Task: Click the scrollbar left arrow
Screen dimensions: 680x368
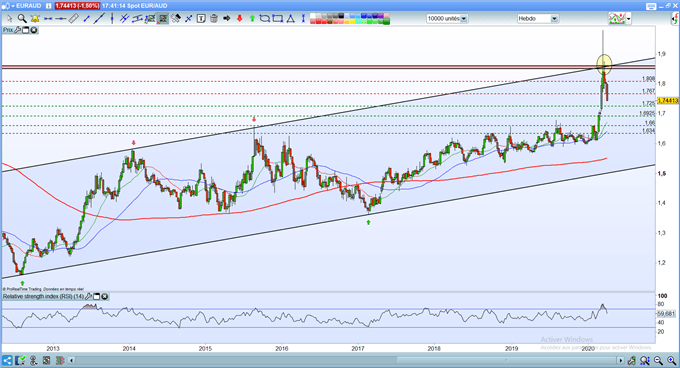Action: point(72,361)
